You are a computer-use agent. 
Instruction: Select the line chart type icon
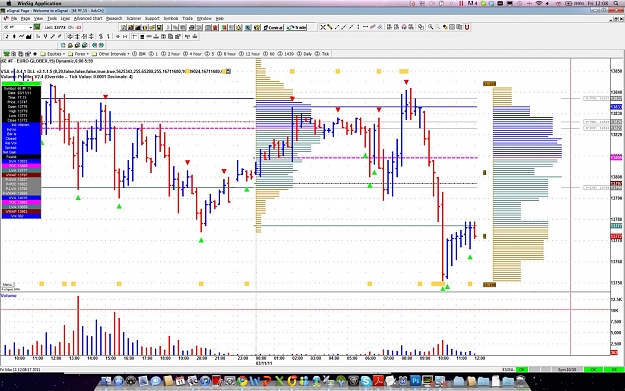[x=22, y=37]
